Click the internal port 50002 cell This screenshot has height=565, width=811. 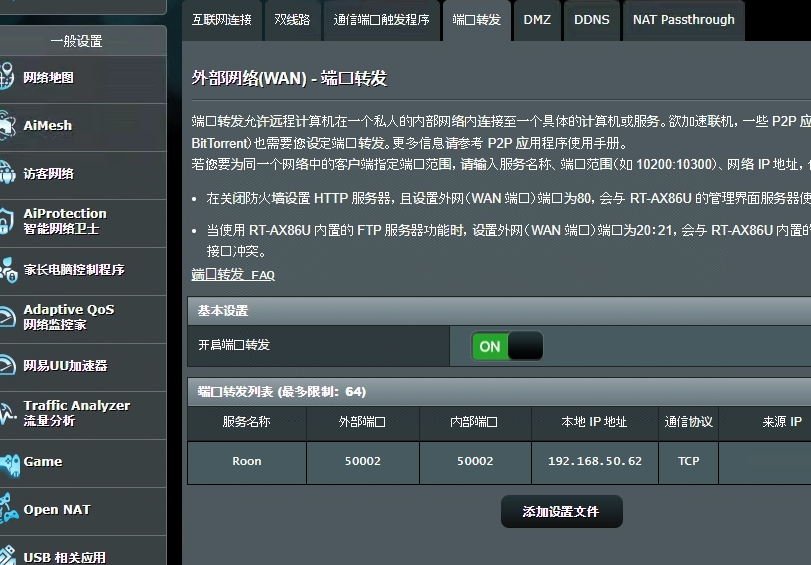click(x=475, y=463)
